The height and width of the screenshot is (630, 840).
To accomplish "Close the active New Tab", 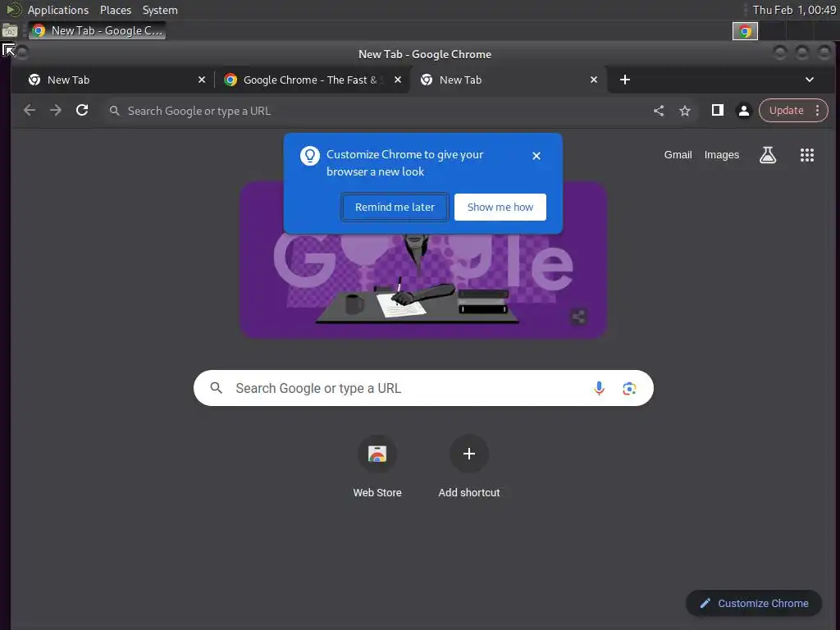I will 594,80.
